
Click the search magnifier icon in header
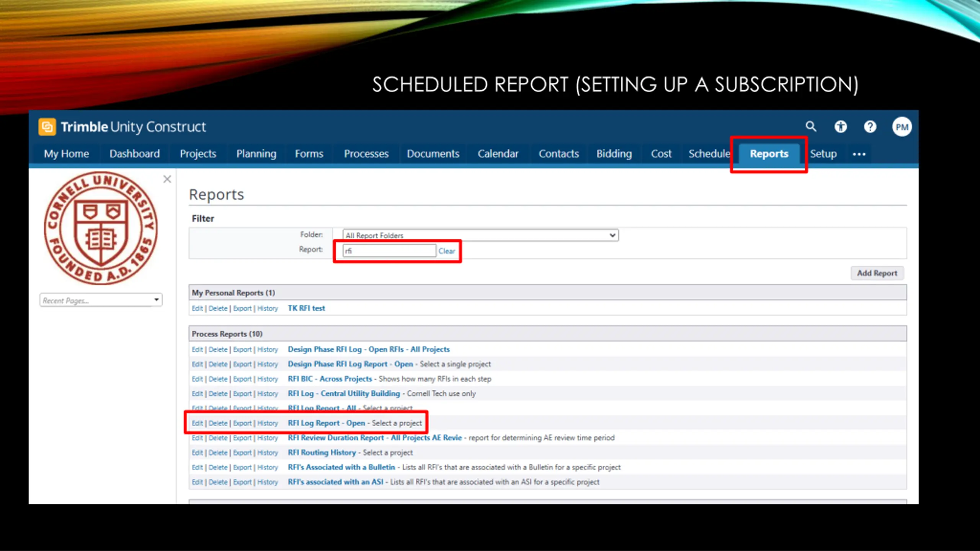click(810, 127)
